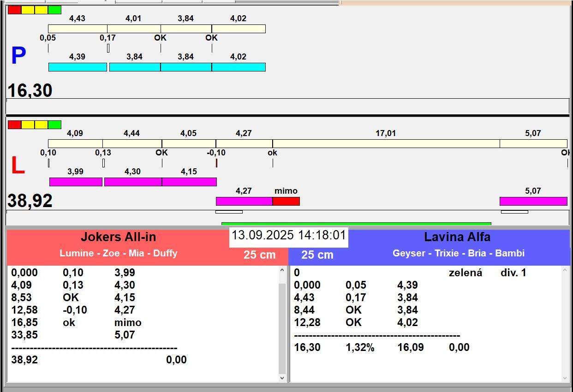Image resolution: width=573 pixels, height=392 pixels.
Task: Select the cream 17,01 segment in lane L
Action: [386, 143]
